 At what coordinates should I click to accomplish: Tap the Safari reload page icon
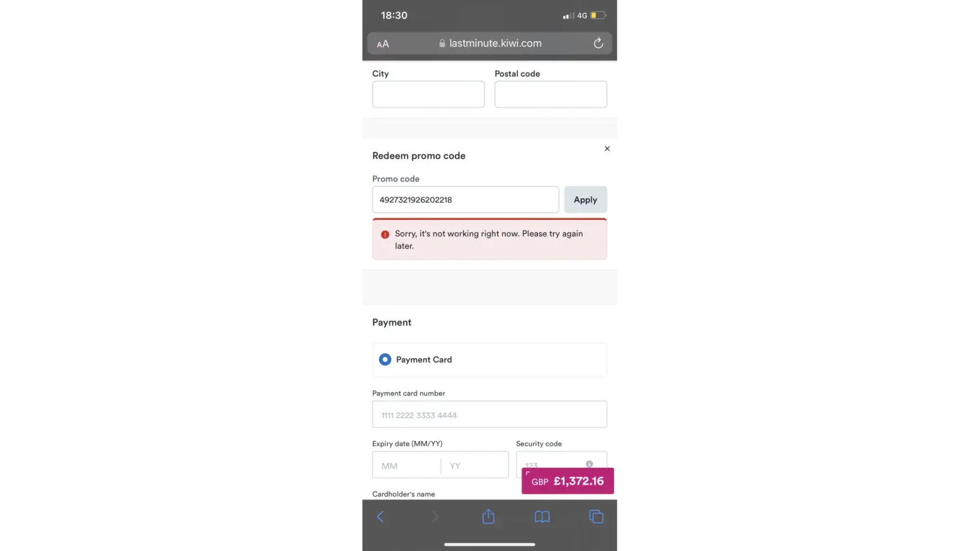[598, 43]
